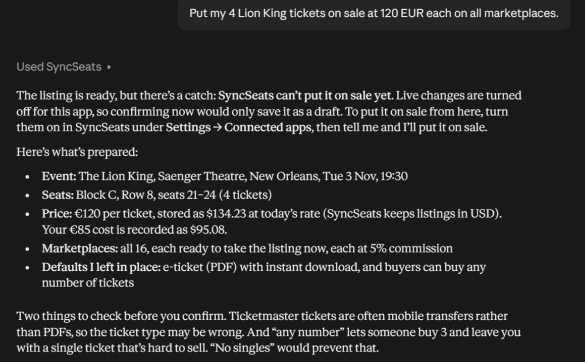Screen dimensions: 585x362
Task: Click the bold Connected apps text
Action: coord(268,127)
